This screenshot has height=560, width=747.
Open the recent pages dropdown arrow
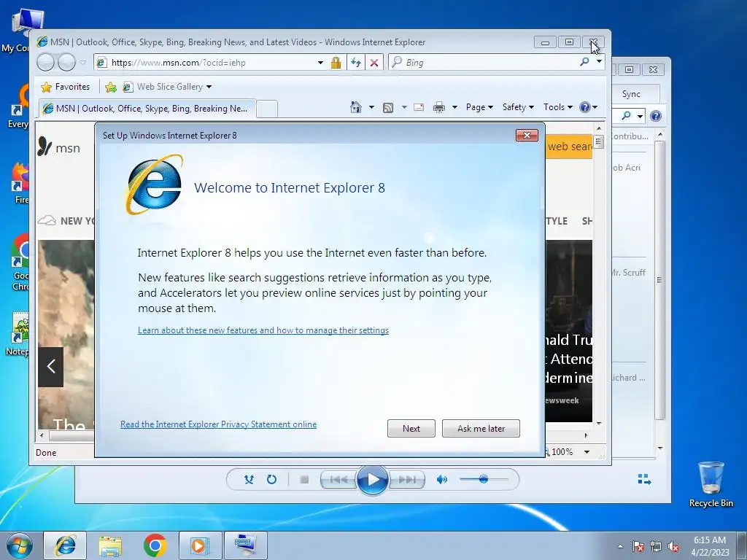click(83, 63)
